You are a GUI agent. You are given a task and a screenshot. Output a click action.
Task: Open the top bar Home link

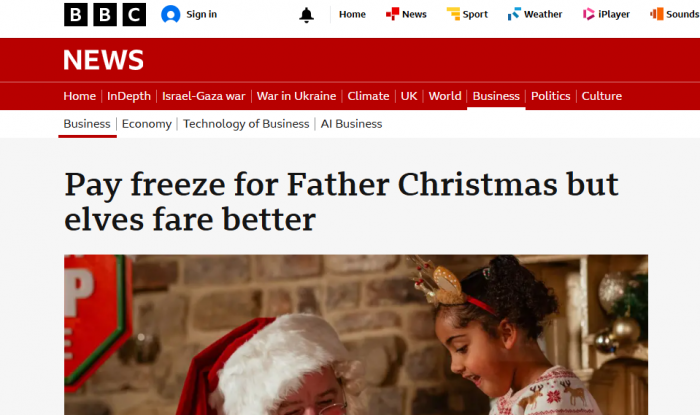click(352, 14)
